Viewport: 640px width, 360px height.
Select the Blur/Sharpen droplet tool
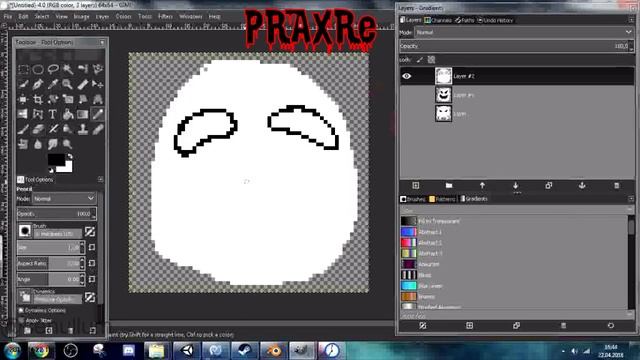pos(38,144)
